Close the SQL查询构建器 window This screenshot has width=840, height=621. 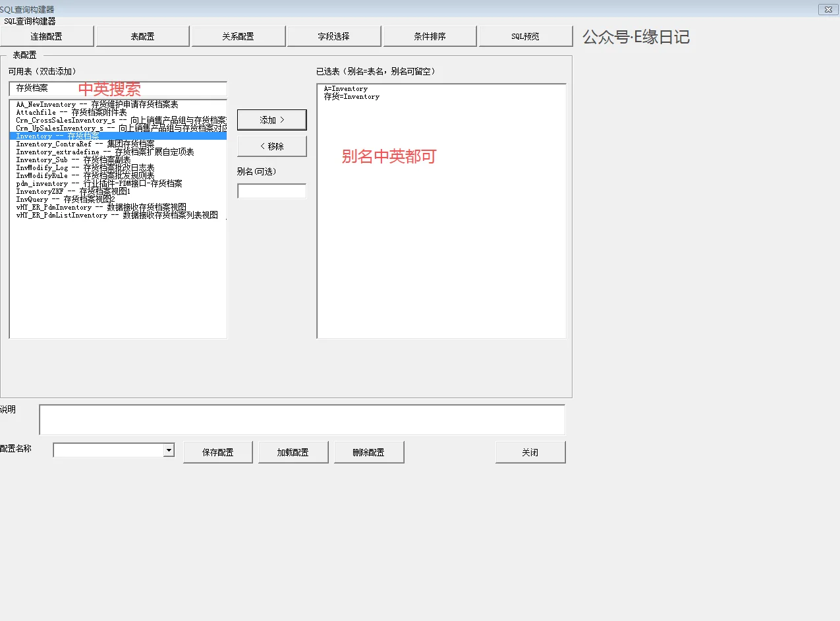pos(827,9)
